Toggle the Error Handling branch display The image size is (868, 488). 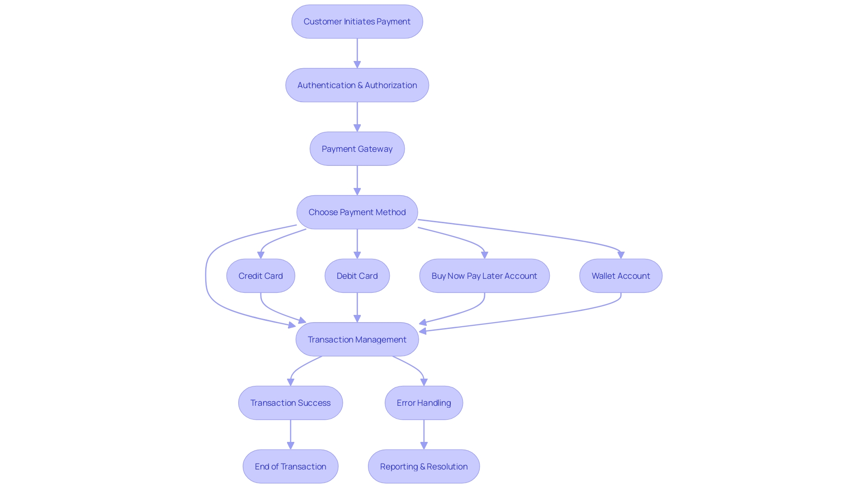point(423,403)
